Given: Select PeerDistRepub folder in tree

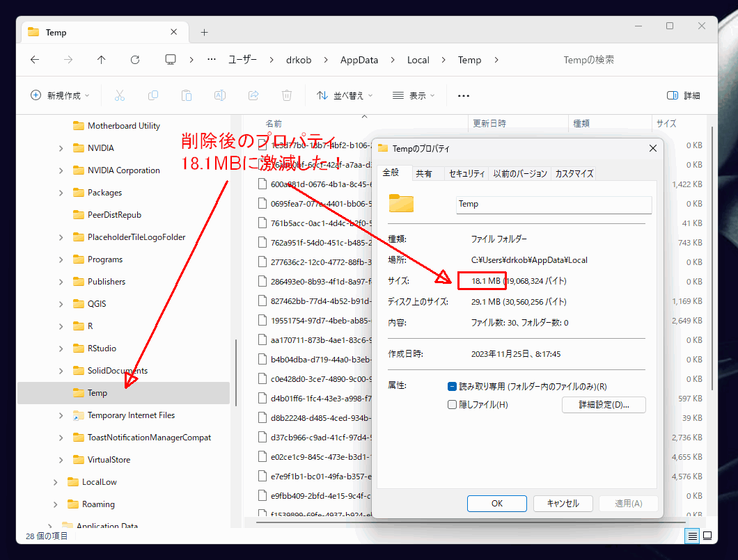Looking at the screenshot, I should pyautogui.click(x=114, y=215).
